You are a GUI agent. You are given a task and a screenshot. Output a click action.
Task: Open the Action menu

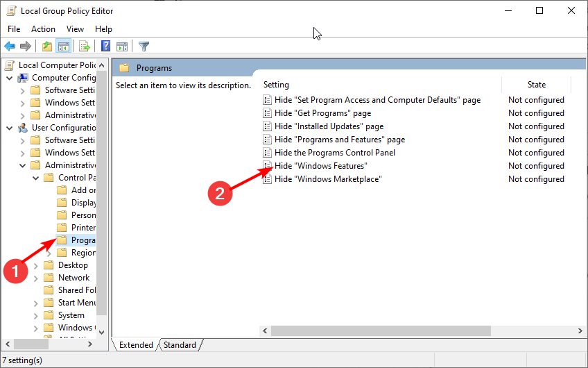coord(43,29)
